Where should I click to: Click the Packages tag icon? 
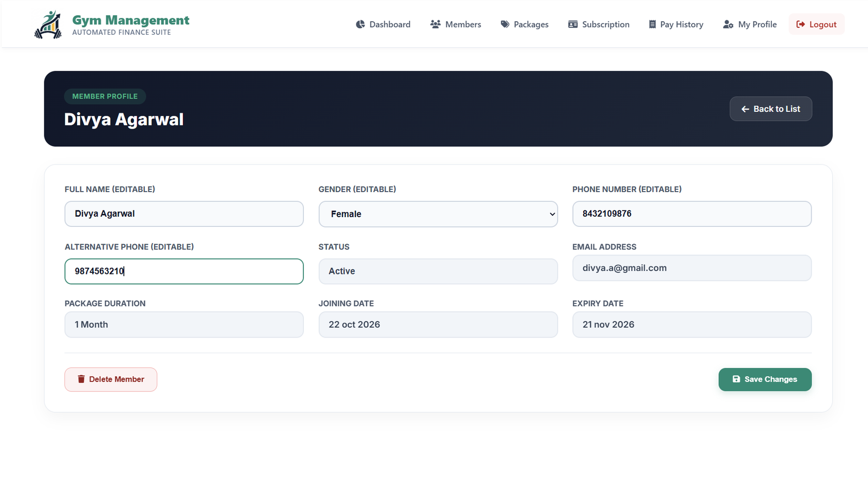tap(505, 24)
